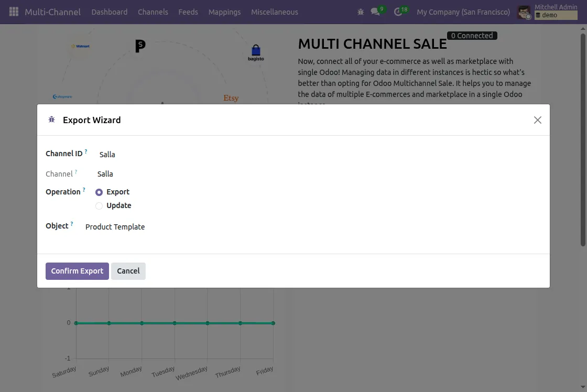Click the PrestaShop logo on the map
Screen dimensions: 587x392
click(139, 46)
